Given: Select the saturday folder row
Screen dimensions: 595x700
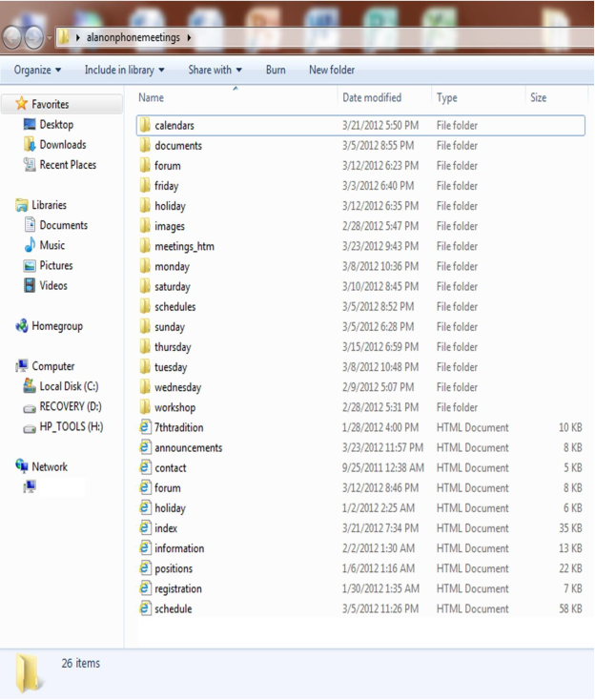Looking at the screenshot, I should (360, 287).
